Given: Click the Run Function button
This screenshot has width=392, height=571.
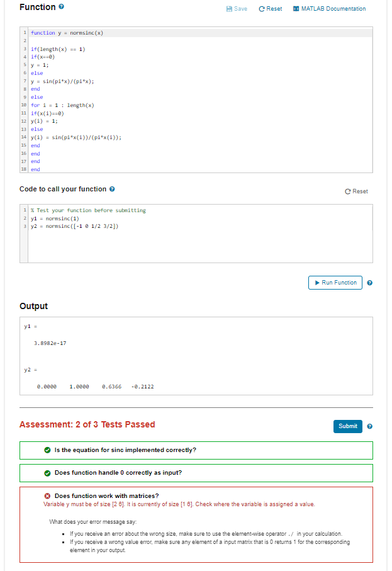Looking at the screenshot, I should point(335,283).
